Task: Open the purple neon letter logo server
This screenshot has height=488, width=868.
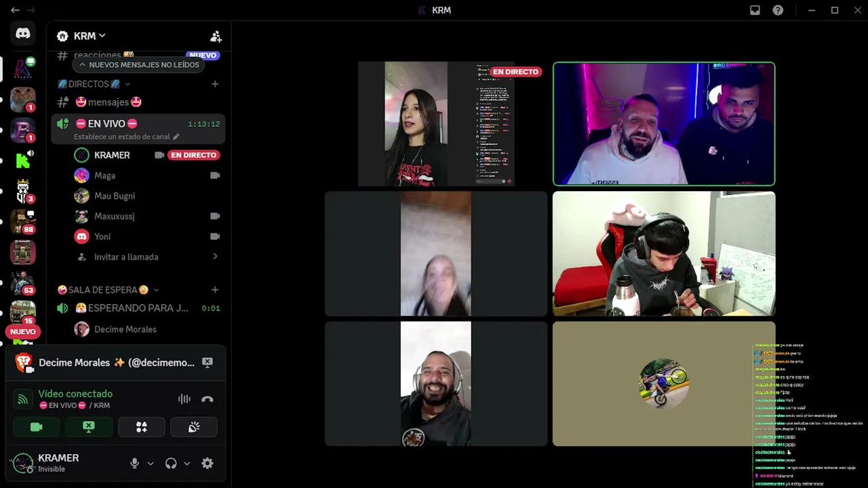Action: [23, 130]
